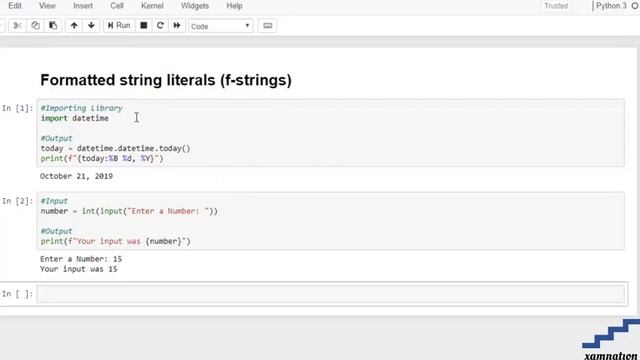Move selected cell down arrow
640x360 pixels.
[91, 26]
